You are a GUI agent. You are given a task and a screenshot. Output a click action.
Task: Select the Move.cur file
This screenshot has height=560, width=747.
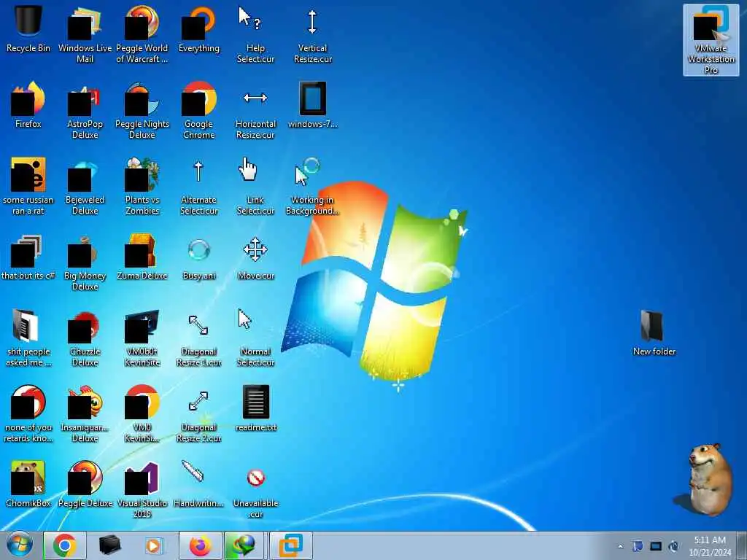tap(255, 257)
